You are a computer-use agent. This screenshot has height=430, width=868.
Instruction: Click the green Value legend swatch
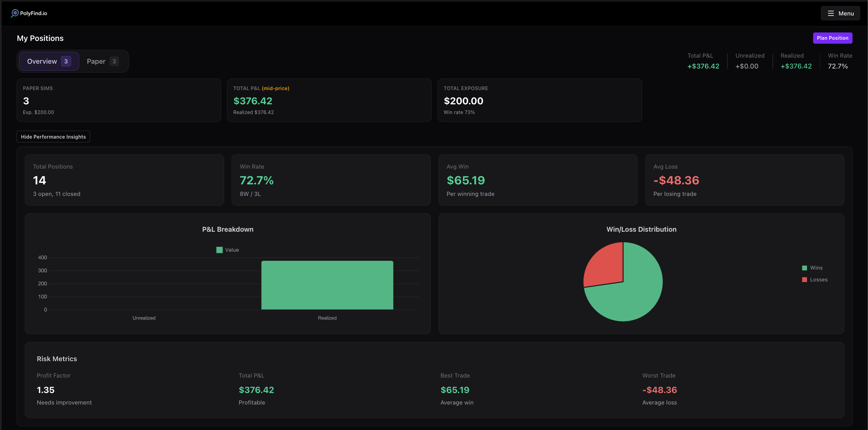coord(219,250)
